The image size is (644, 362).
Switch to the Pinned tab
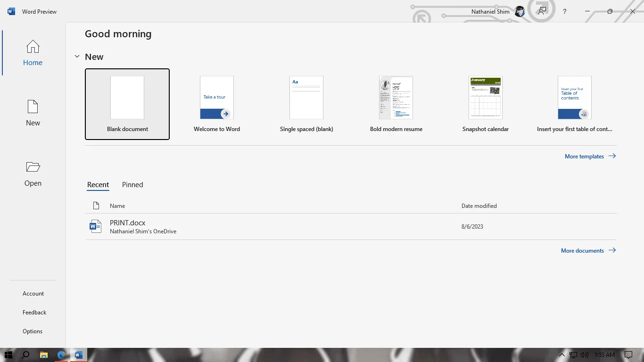(x=132, y=185)
